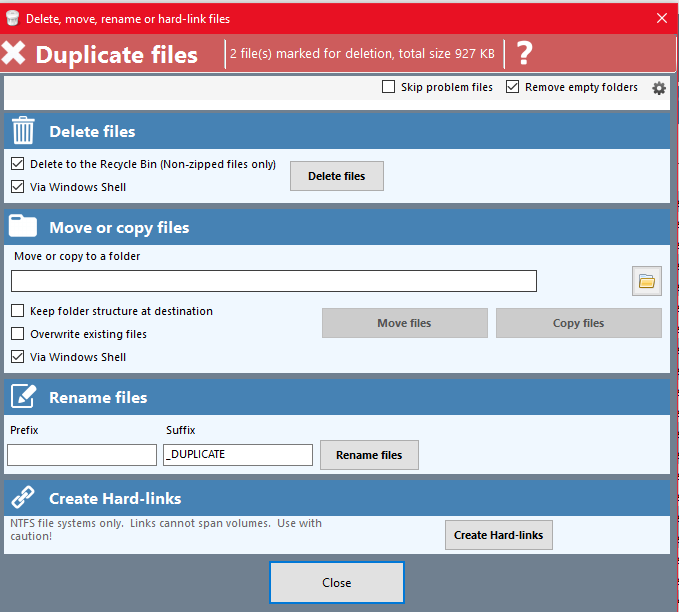Close the dialog with title bar X
Screen dimensions: 679x612
(661, 18)
